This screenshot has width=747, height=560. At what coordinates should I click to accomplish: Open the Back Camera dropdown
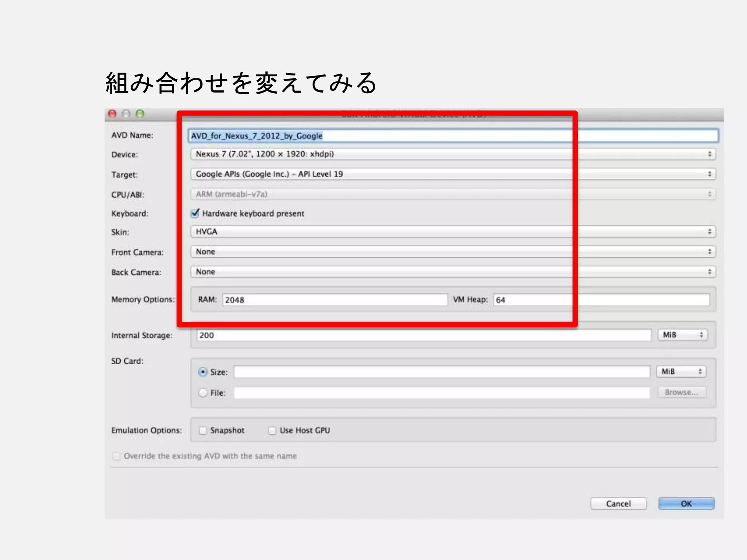(453, 272)
